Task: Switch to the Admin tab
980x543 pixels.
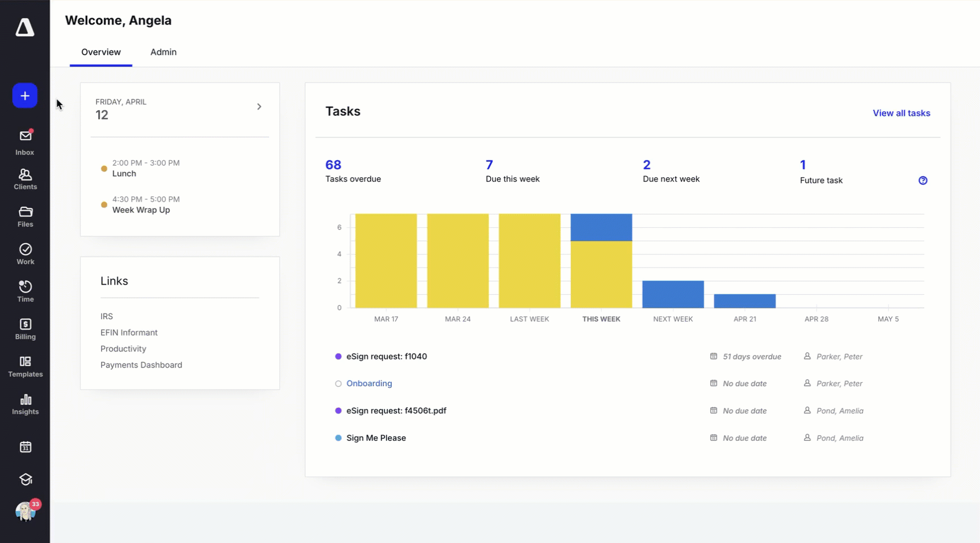Action: click(x=163, y=52)
